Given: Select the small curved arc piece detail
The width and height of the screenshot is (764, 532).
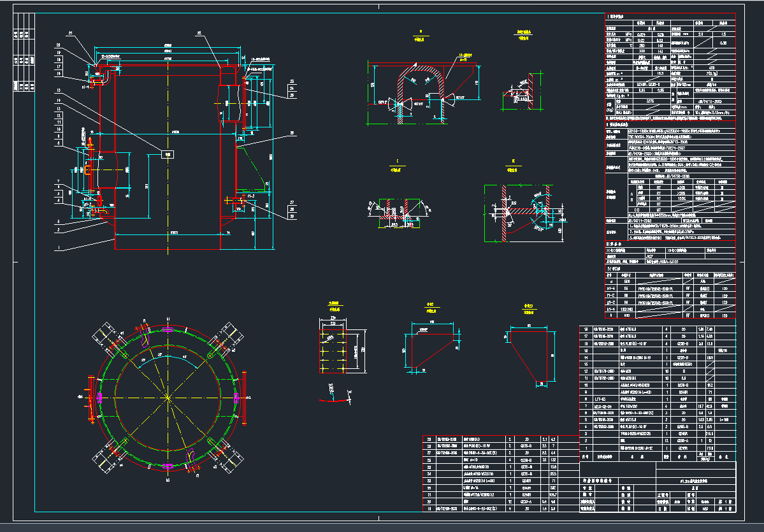Looking at the screenshot, I should [336, 399].
